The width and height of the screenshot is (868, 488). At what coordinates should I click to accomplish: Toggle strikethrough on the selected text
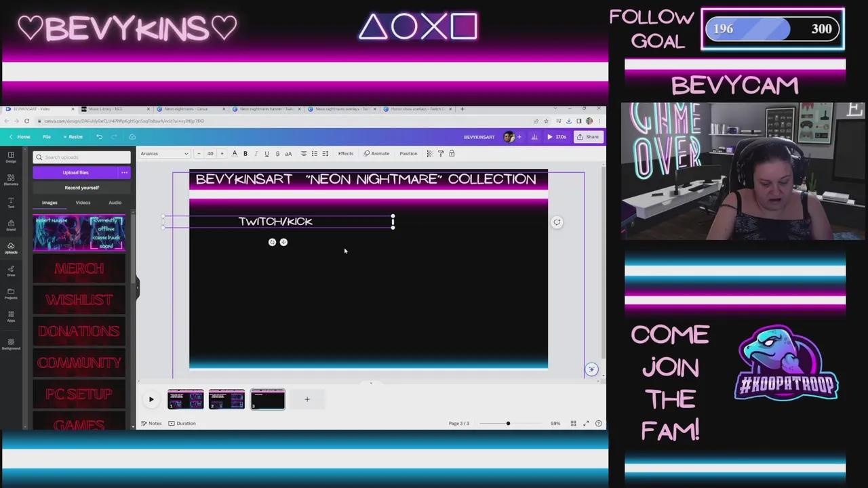coord(277,154)
